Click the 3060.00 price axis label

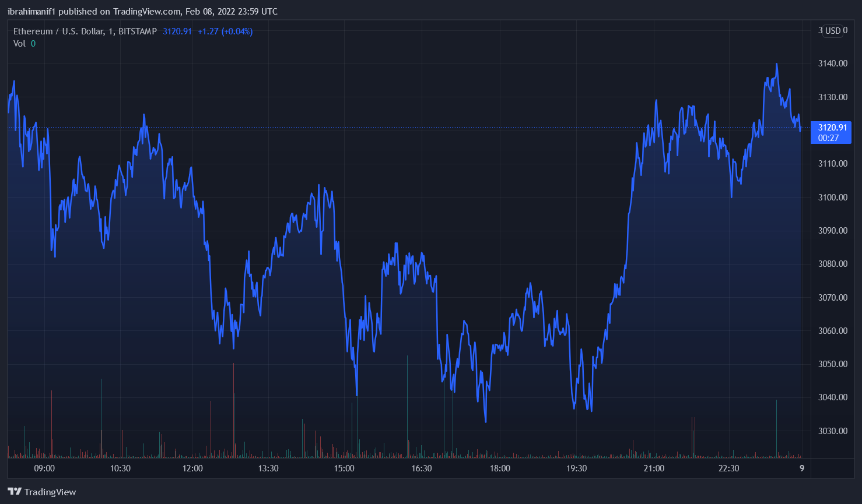pos(833,331)
